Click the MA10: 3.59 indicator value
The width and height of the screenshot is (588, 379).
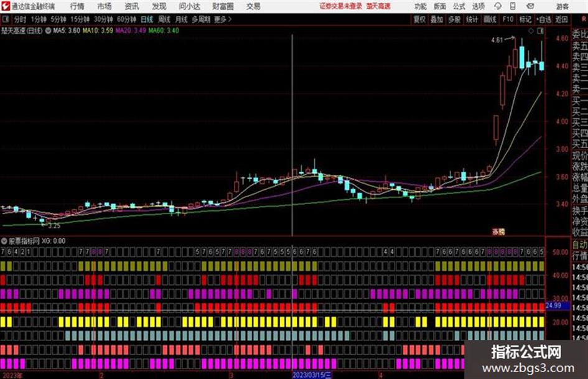[x=98, y=30]
